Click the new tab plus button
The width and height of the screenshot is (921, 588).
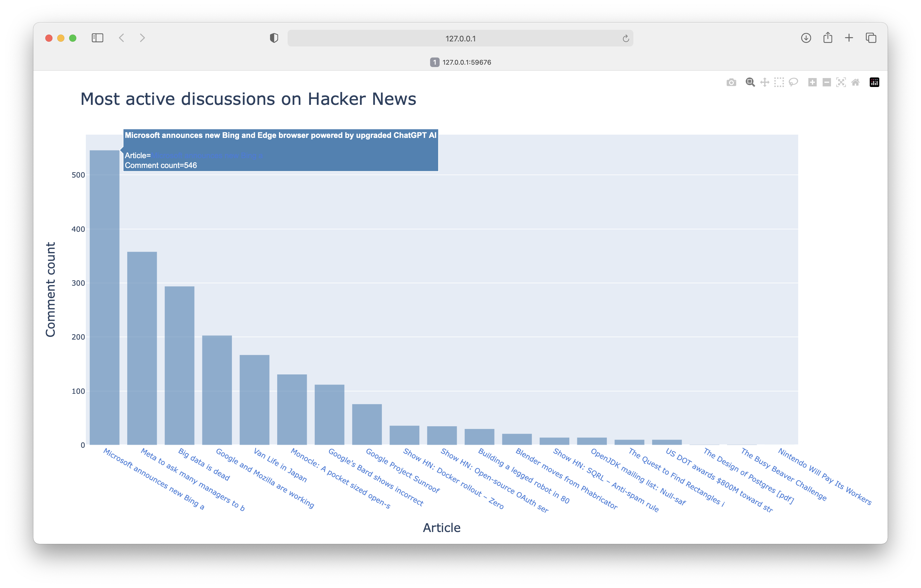coord(849,38)
